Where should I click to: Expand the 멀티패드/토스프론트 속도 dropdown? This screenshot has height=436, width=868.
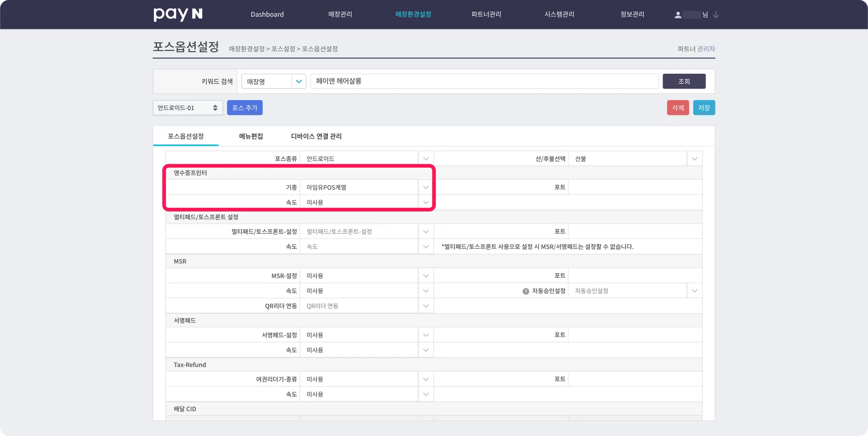426,247
